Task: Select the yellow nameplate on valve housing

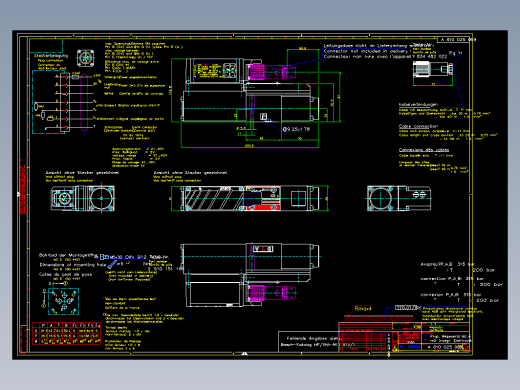Action: click(207, 70)
